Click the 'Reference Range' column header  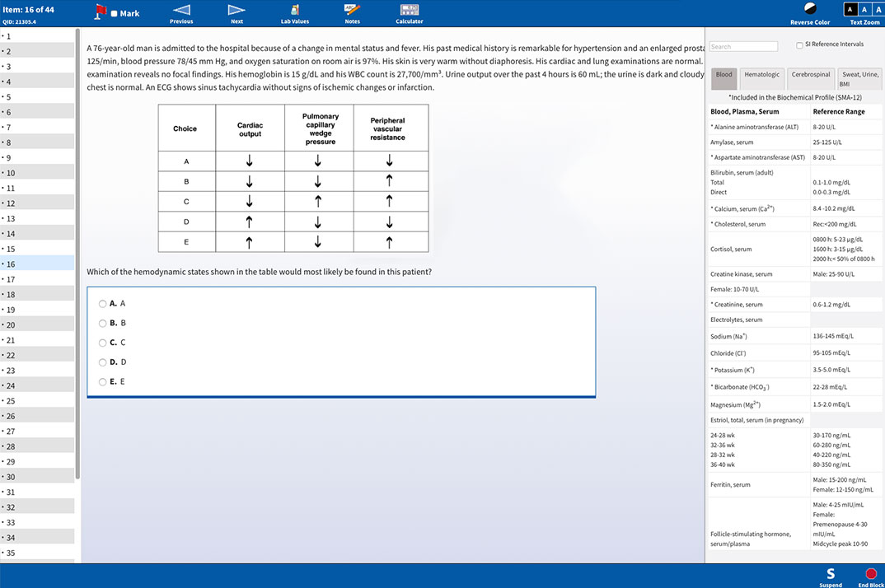pos(839,112)
